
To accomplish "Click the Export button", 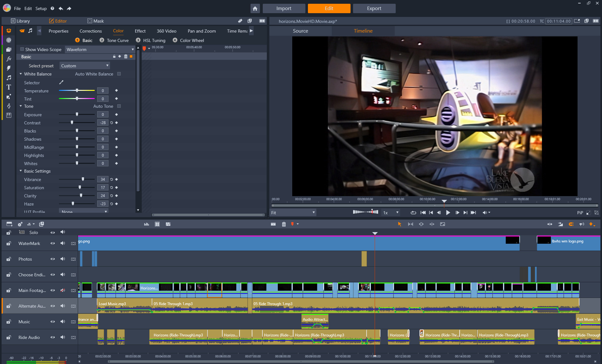I will [374, 8].
